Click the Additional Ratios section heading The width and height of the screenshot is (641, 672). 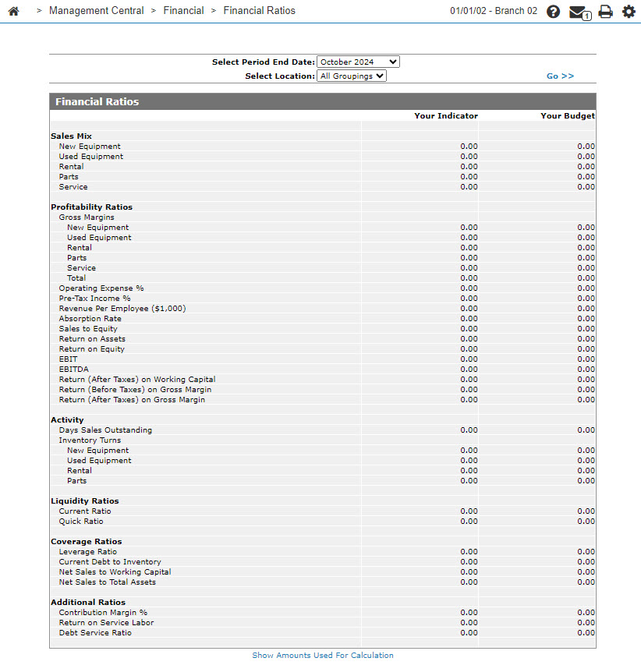coord(88,602)
